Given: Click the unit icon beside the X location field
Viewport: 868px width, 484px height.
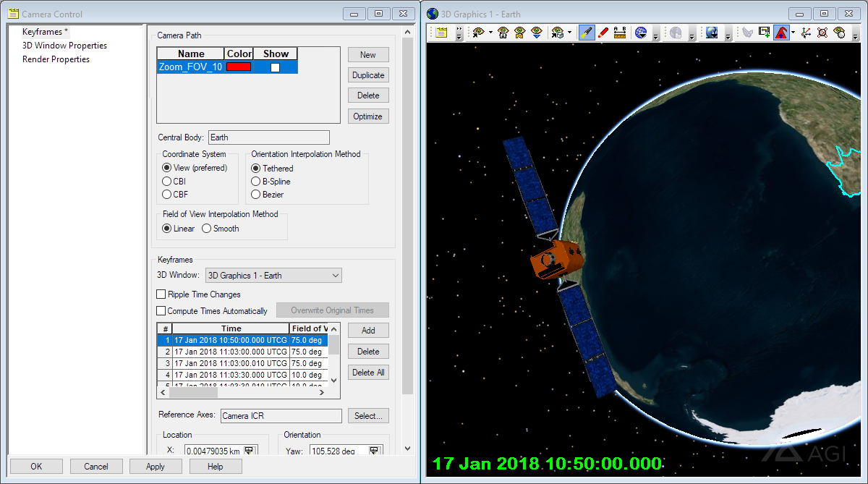Looking at the screenshot, I should pyautogui.click(x=249, y=451).
